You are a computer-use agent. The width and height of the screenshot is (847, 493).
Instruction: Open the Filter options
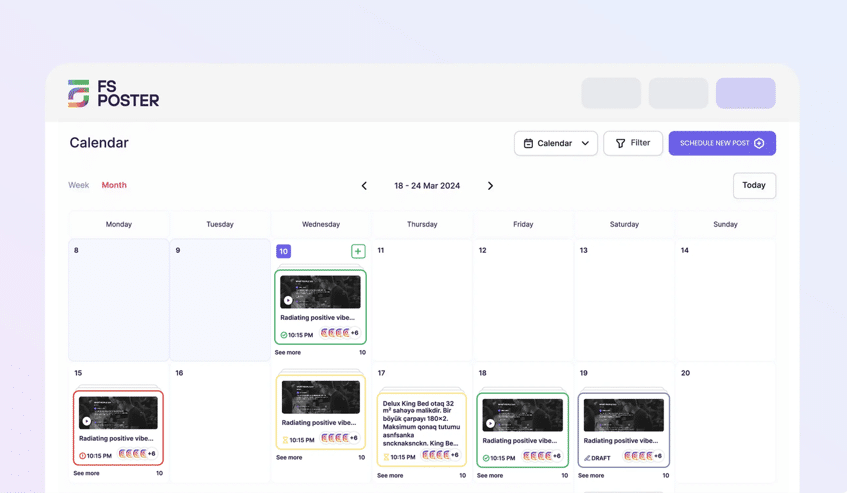coord(633,143)
